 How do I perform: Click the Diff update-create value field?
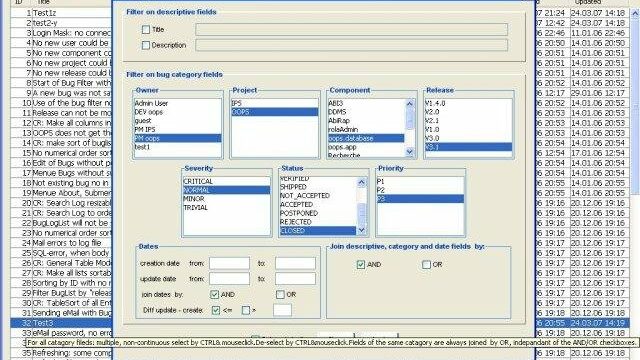point(282,310)
